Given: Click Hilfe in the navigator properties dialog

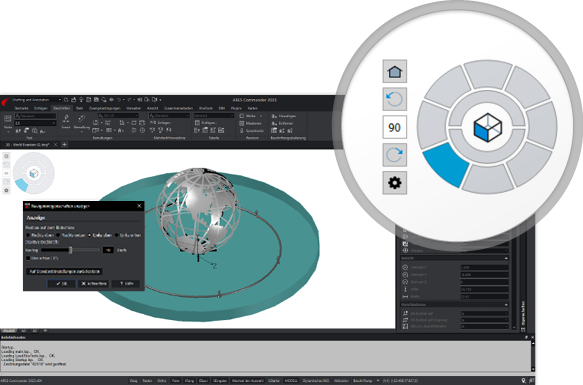Looking at the screenshot, I should coord(126,283).
